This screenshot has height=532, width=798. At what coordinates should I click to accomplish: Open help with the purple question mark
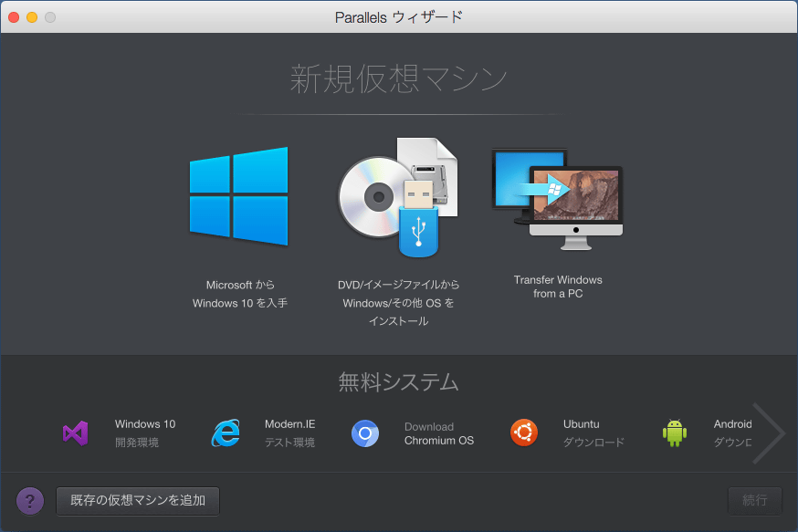(30, 501)
